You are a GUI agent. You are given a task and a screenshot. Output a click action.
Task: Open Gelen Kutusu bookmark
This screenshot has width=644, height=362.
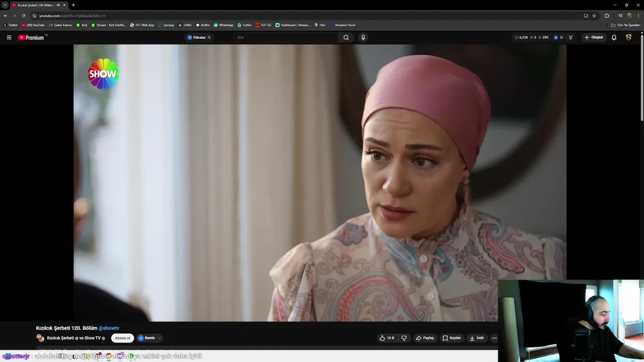60,25
